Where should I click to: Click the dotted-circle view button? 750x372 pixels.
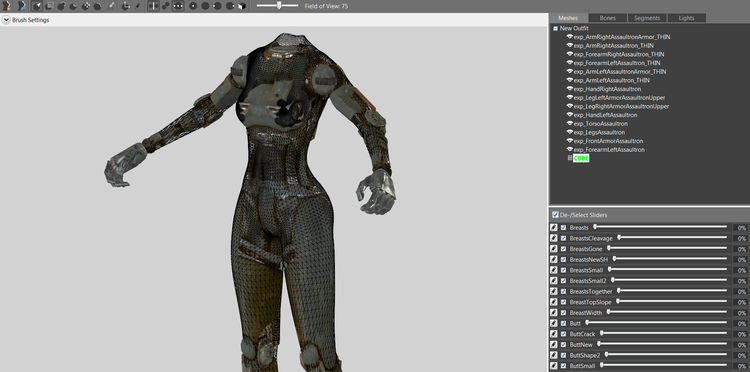pos(193,6)
